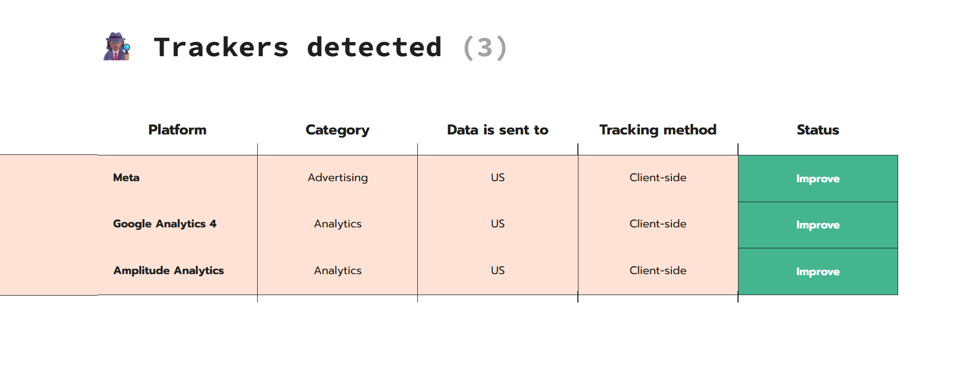980x377 pixels.
Task: Open the Google Analytics 4 platform entry
Action: click(165, 224)
